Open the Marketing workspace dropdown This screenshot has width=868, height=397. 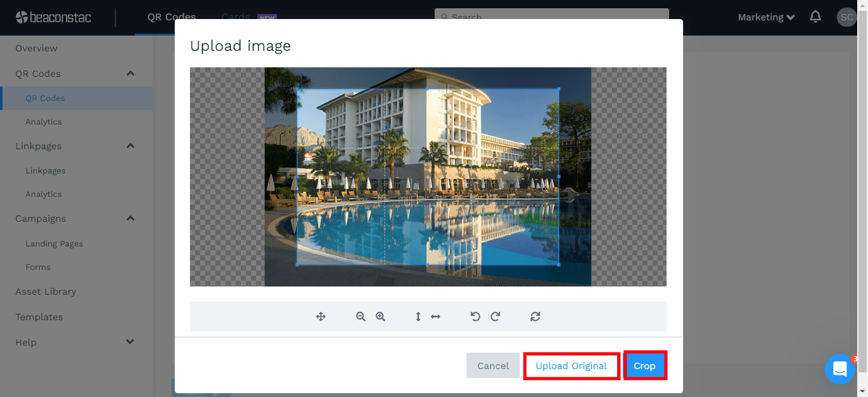pyautogui.click(x=766, y=17)
